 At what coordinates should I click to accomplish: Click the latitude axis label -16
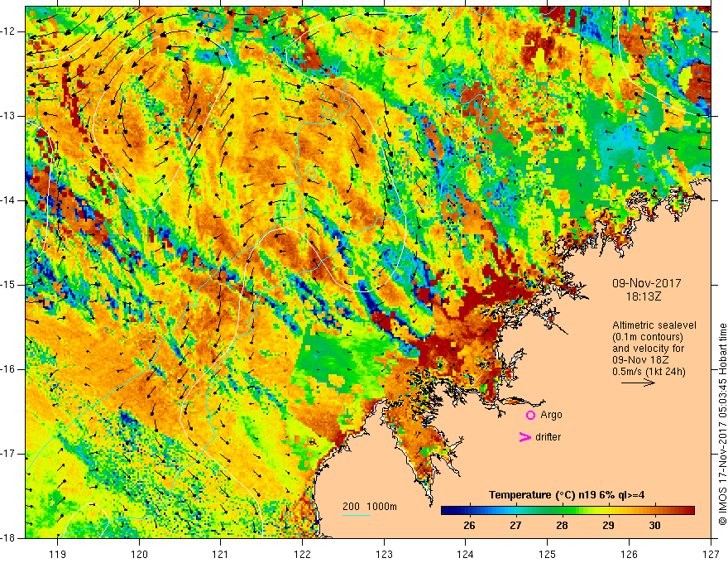pos(8,369)
